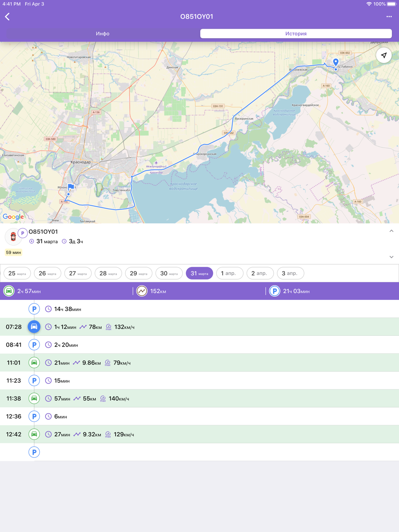399x532 pixels.
Task: Tap the map location arrow button
Action: 383,55
